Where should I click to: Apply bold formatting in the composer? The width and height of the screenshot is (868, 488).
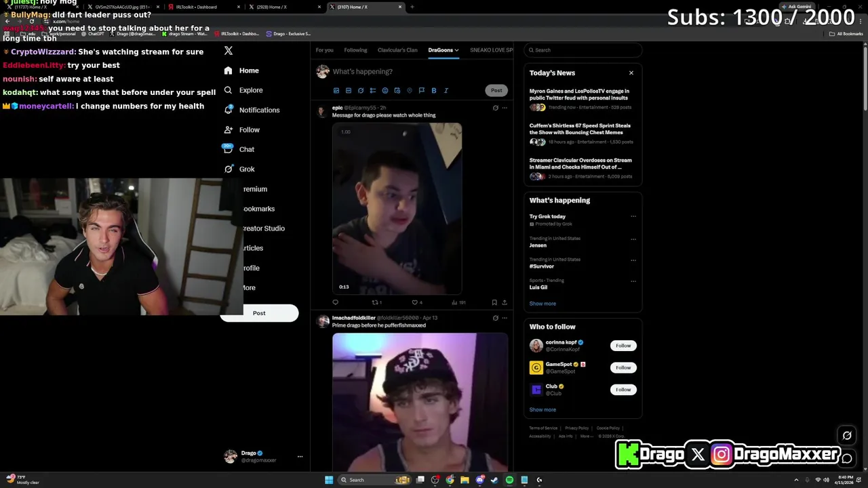click(x=434, y=90)
